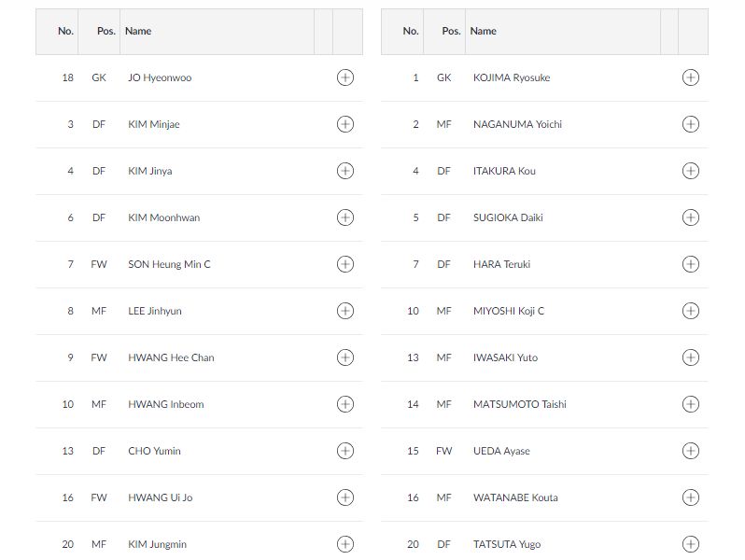
Task: Open plus icon beside NAGANUMA Yoichi
Action: pos(691,124)
